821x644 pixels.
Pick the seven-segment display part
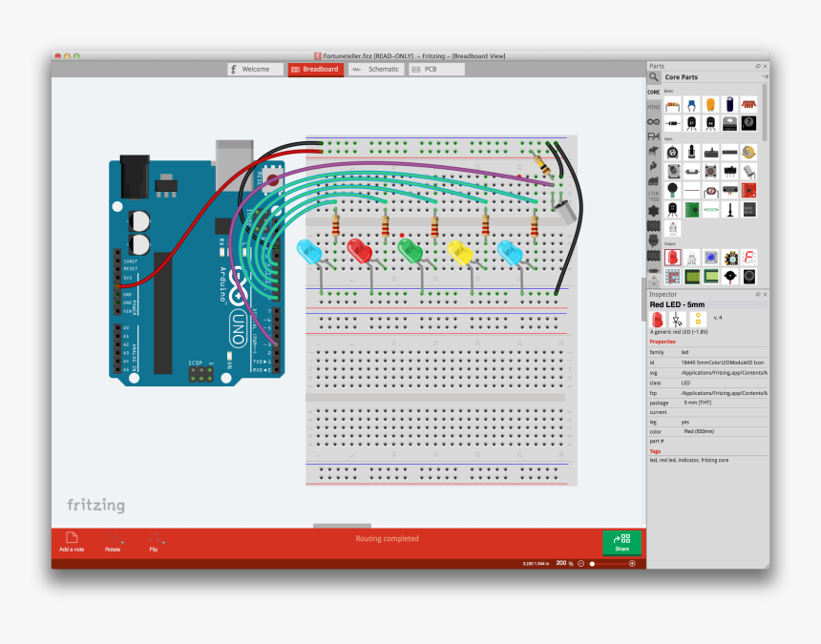click(748, 258)
